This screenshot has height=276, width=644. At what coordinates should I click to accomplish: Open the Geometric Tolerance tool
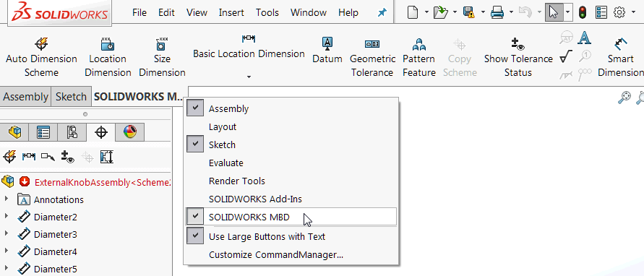[x=372, y=57]
